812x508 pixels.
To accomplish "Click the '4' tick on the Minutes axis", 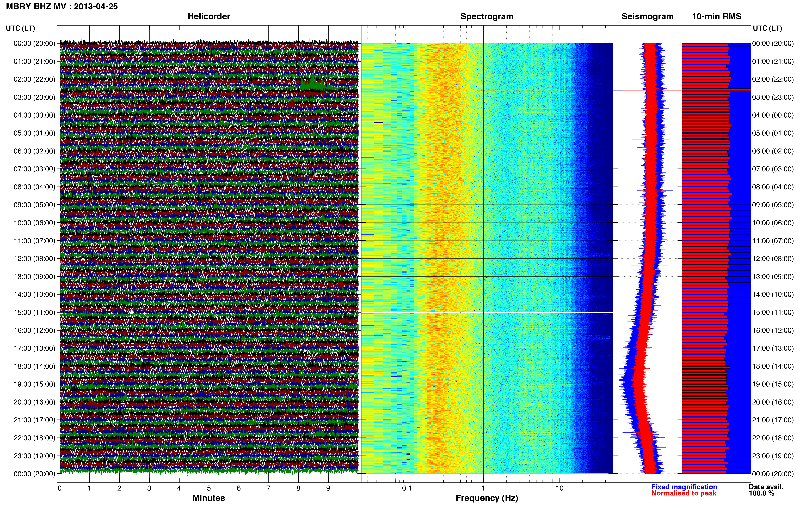I will (179, 488).
